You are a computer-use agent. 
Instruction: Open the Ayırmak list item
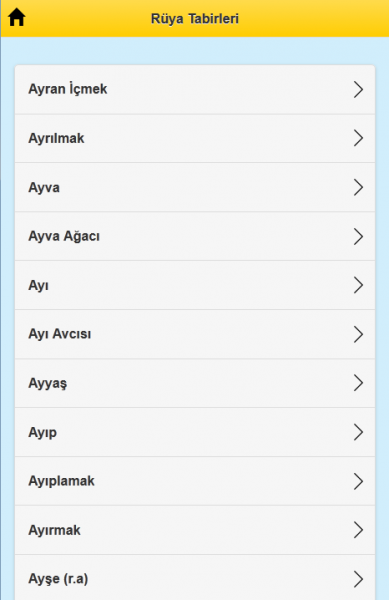pyautogui.click(x=195, y=530)
